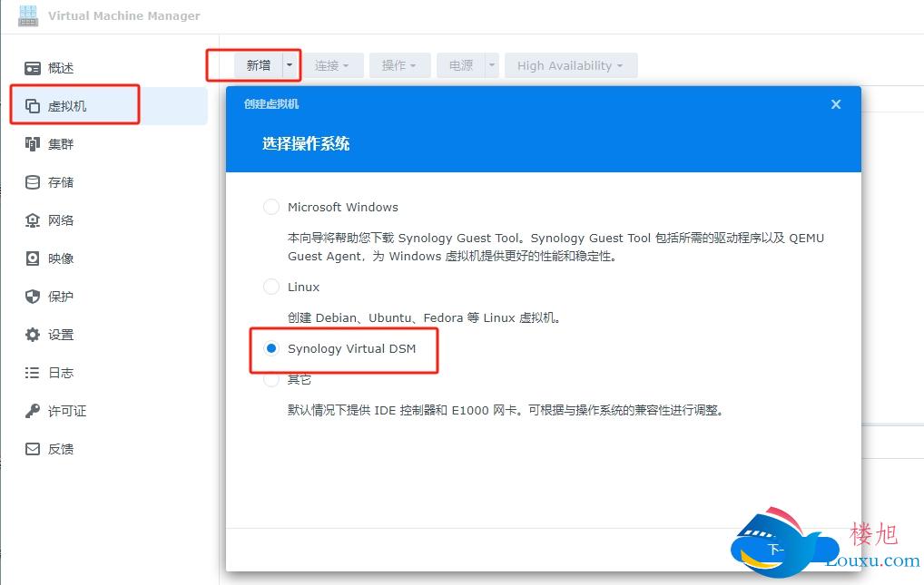
Task: Click the 新增 button
Action: click(x=259, y=65)
